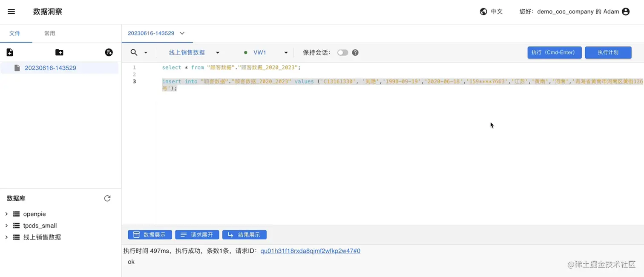Viewport: 644px width, 277px height.
Task: Open the help icon beside 保持会话
Action: pos(355,53)
